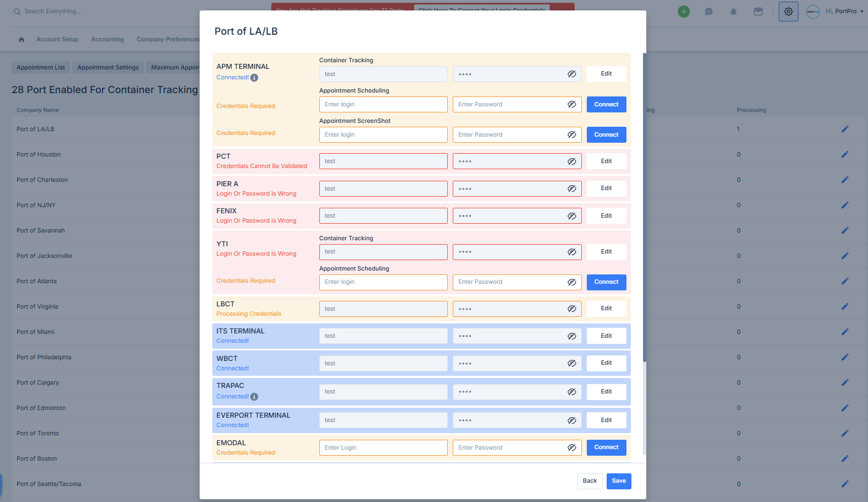Viewport: 868px width, 502px height.
Task: Edit Port of NJ/NY row pencil icon
Action: (x=845, y=205)
